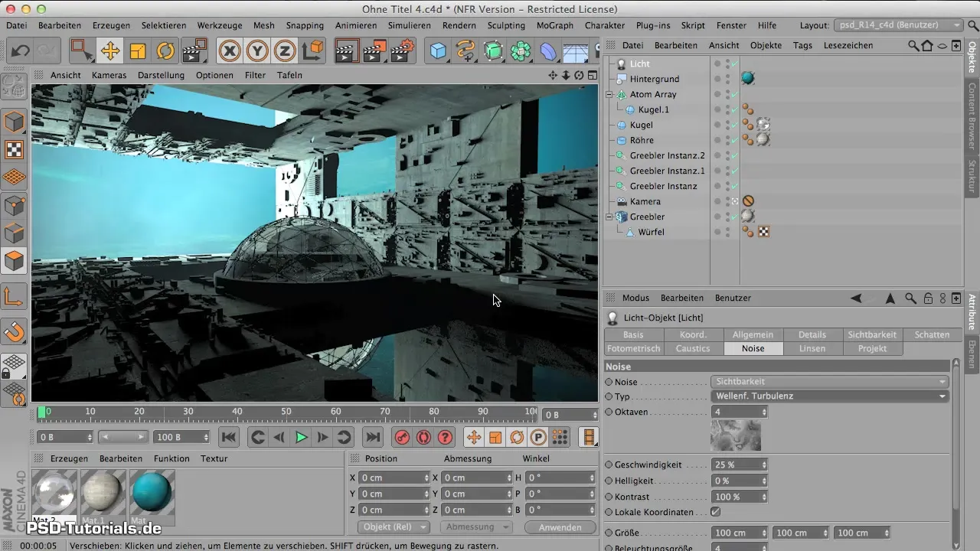Screen dimensions: 980x551
Task: Open the deformer objects icon
Action: (549, 51)
